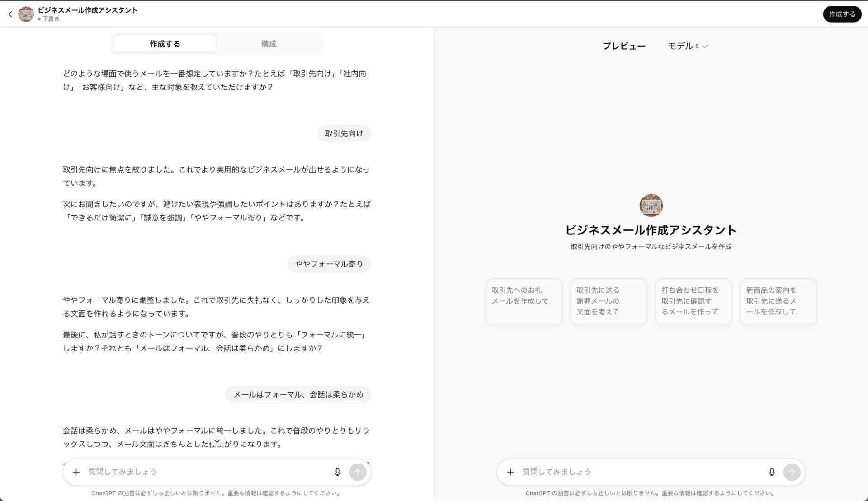Activate the microphone icon in builder input
Image resolution: width=868 pixels, height=501 pixels.
337,472
